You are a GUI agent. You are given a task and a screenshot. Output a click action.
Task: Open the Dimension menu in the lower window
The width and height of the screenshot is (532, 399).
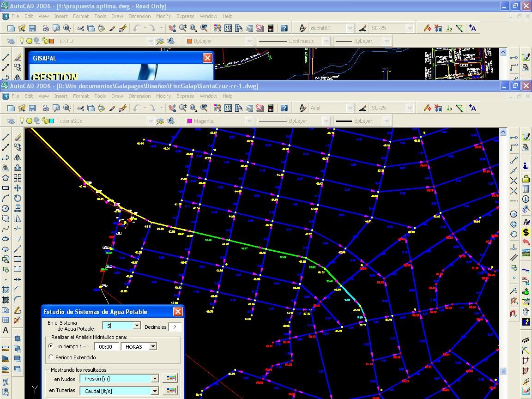pyautogui.click(x=139, y=96)
